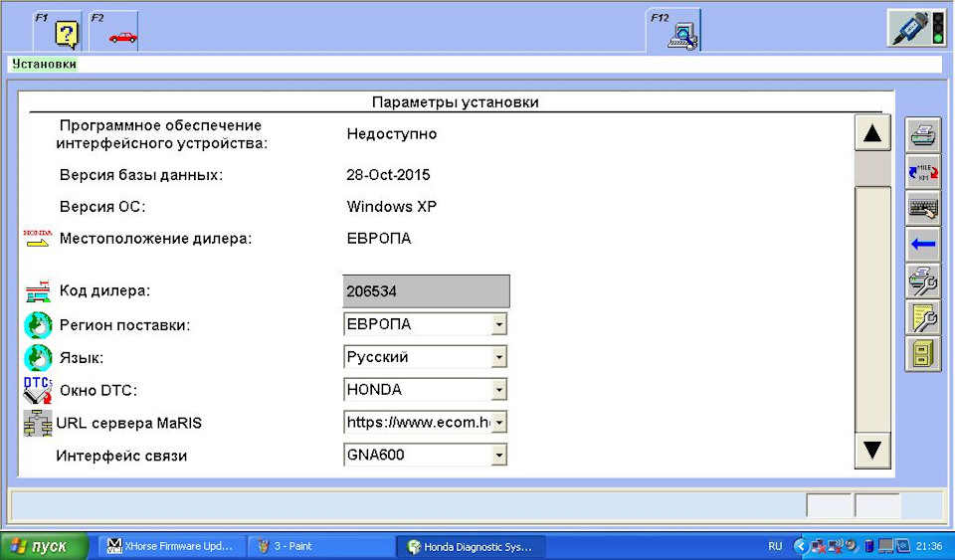
Task: Click the printer icon in right sidebar
Action: click(923, 135)
